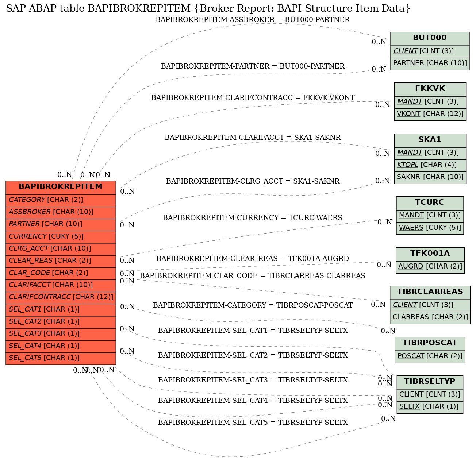Click the PARTNER [CHAR (10)] row in BUT000
The width and height of the screenshot is (476, 459).
tap(430, 63)
